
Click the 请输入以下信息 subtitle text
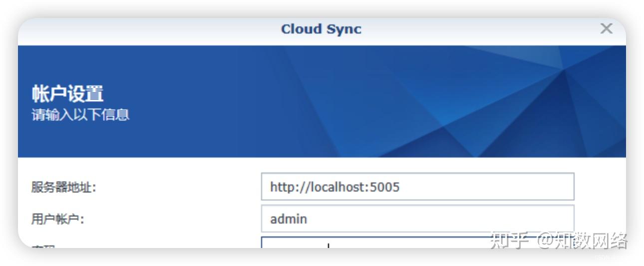tap(80, 114)
